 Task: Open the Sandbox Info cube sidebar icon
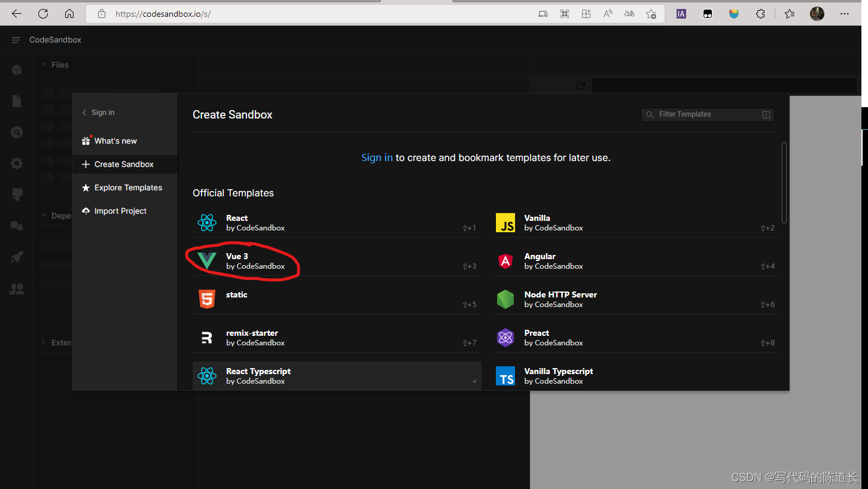click(17, 70)
